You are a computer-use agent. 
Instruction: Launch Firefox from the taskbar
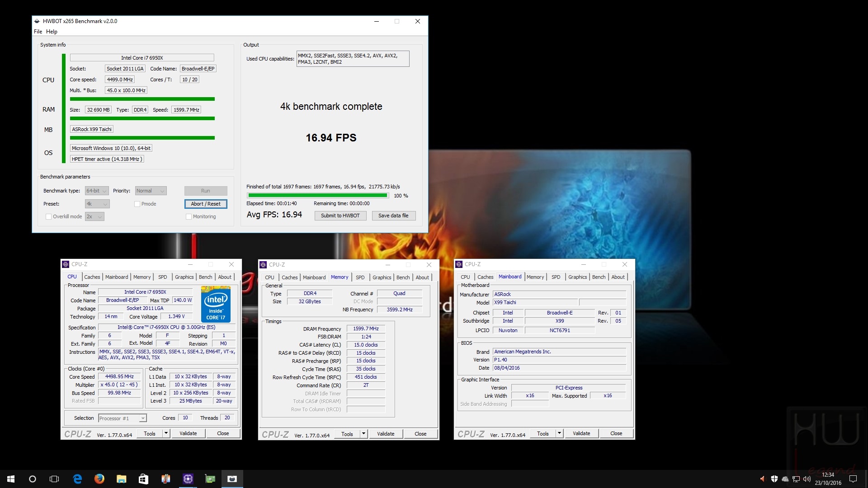(99, 479)
